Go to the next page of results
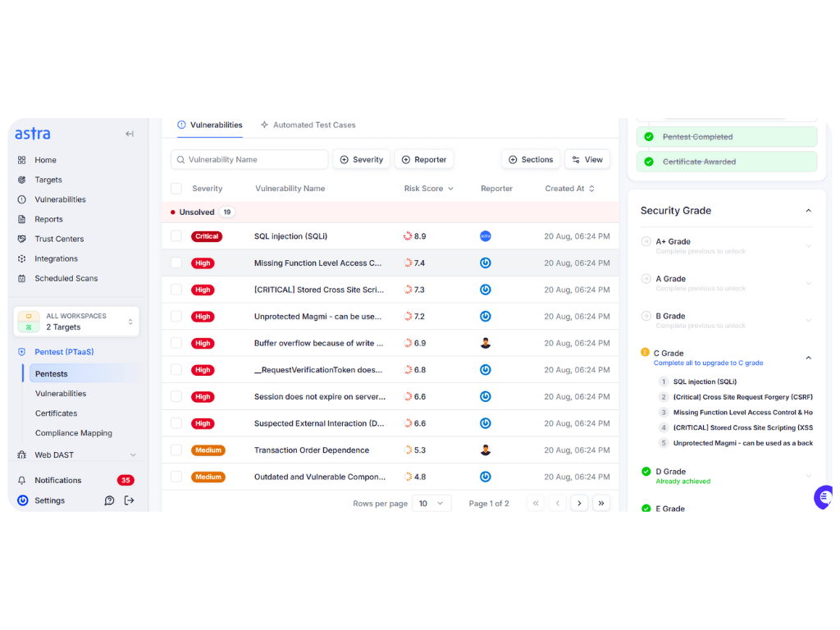The height and width of the screenshot is (630, 840). 579,504
